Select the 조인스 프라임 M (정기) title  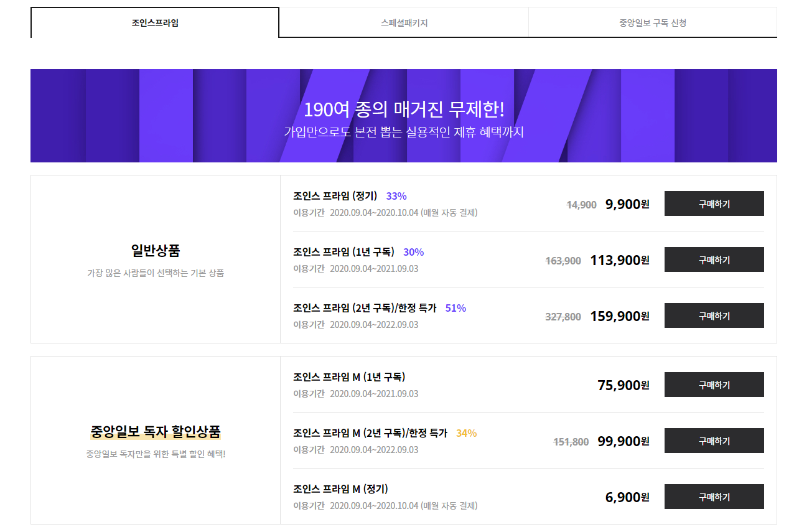point(340,489)
